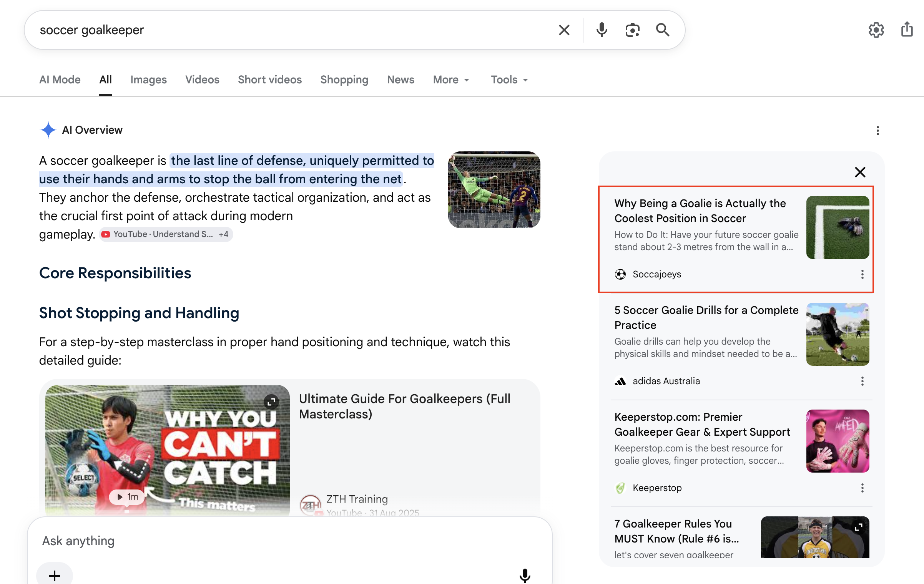Click highlighted text 'the last line of defense'
The height and width of the screenshot is (584, 924).
pos(238,161)
